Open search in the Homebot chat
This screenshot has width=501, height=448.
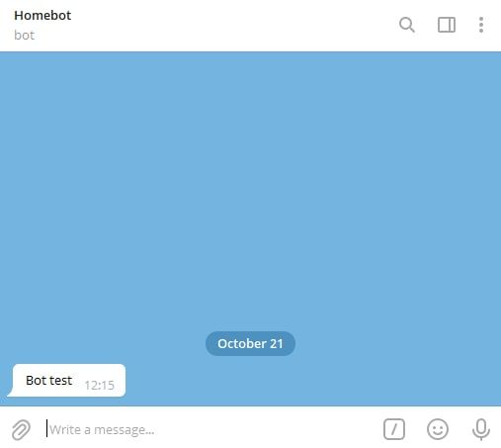pyautogui.click(x=407, y=25)
